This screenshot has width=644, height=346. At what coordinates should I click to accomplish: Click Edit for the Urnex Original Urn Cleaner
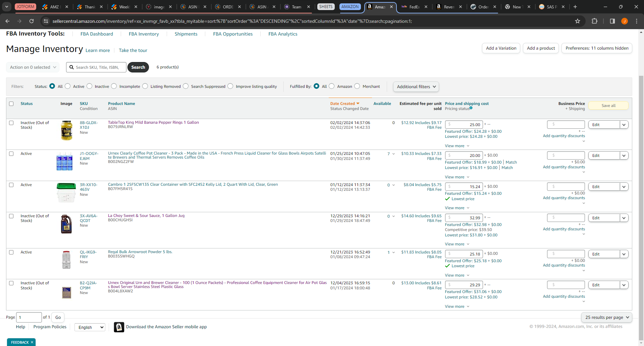(x=604, y=285)
